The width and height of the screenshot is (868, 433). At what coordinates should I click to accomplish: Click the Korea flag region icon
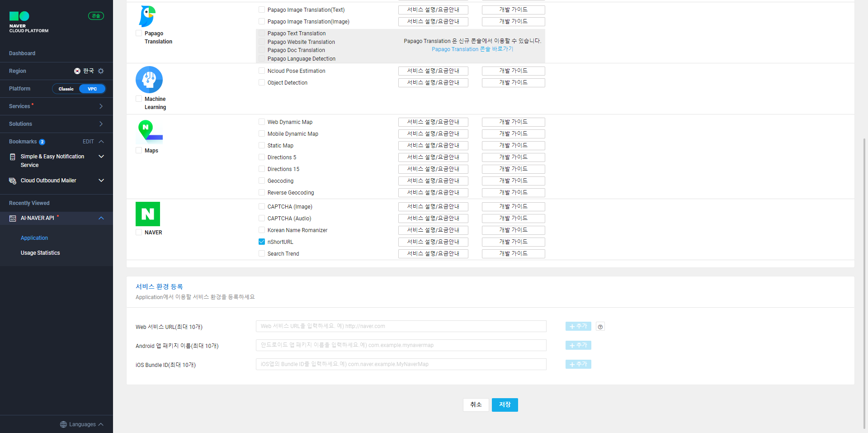click(x=77, y=71)
